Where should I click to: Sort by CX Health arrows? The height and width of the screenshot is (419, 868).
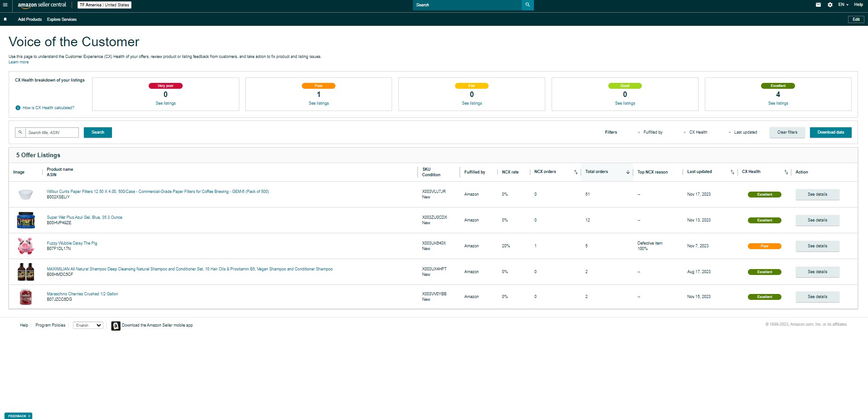[786, 172]
